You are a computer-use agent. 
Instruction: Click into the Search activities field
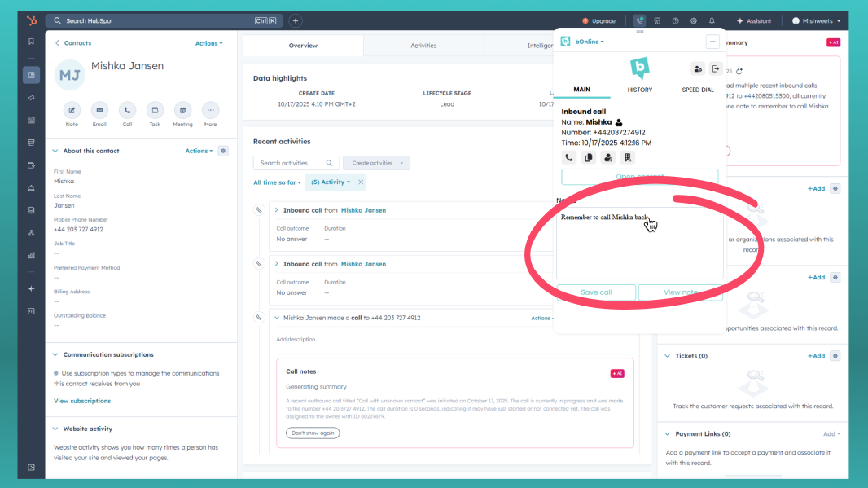[x=290, y=163]
